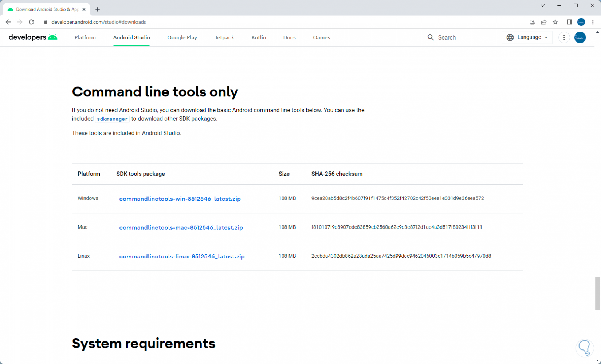Image resolution: width=601 pixels, height=364 pixels.
Task: Expand the Language dropdown
Action: tap(527, 37)
